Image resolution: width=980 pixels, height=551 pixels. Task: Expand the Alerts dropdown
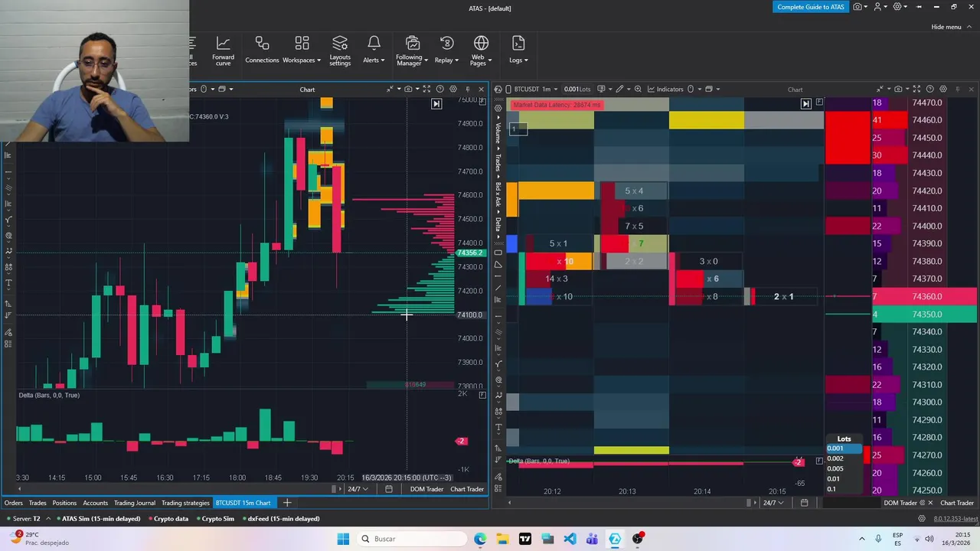coord(374,51)
